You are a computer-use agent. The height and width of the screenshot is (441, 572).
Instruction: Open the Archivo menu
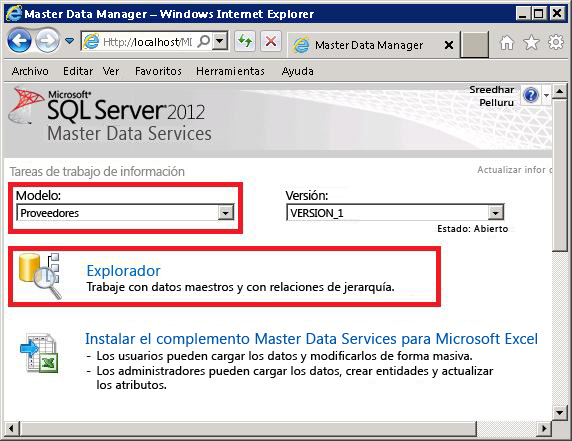[30, 71]
